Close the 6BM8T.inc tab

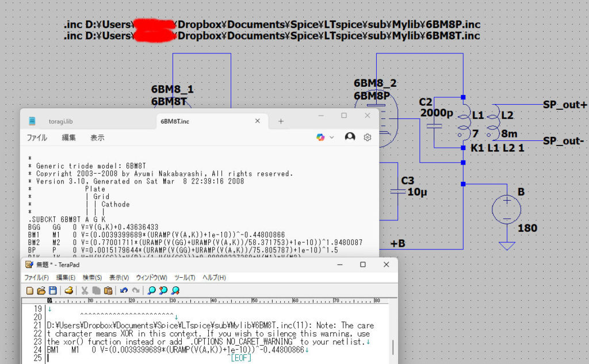coord(258,121)
